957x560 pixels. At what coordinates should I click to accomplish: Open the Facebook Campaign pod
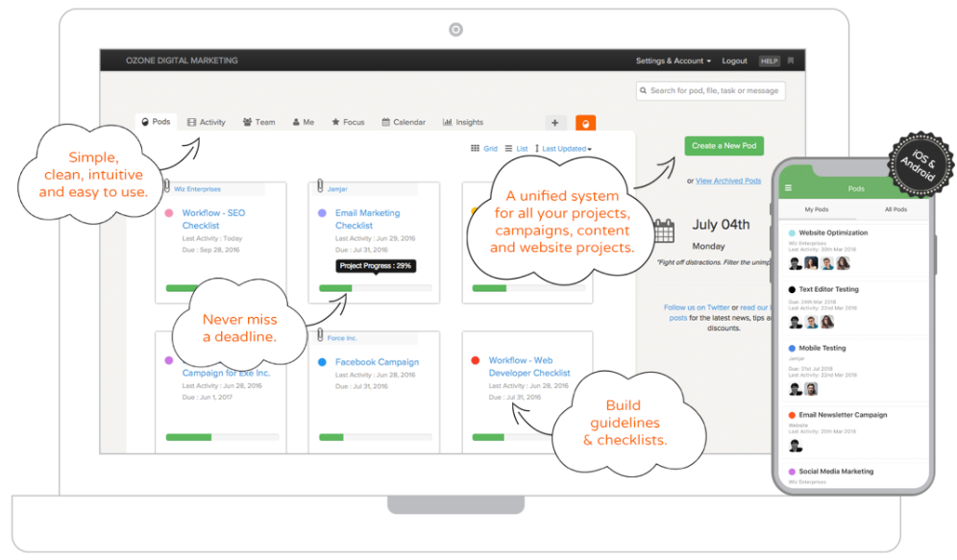point(377,362)
